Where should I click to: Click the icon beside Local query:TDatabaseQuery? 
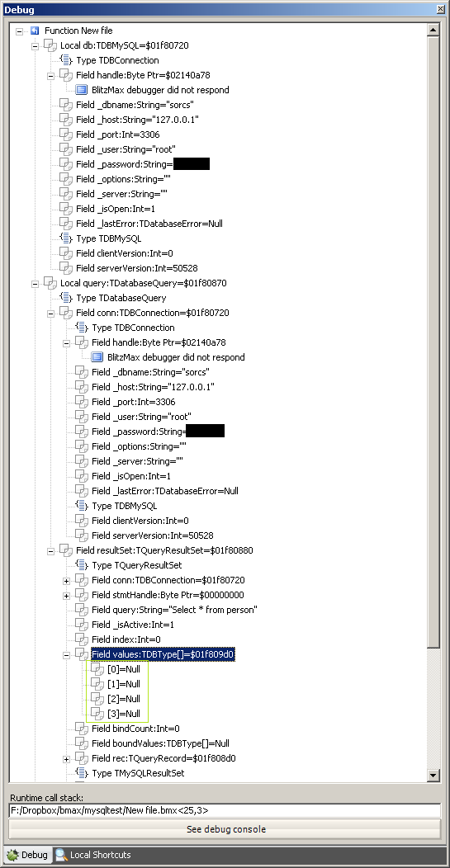point(50,284)
